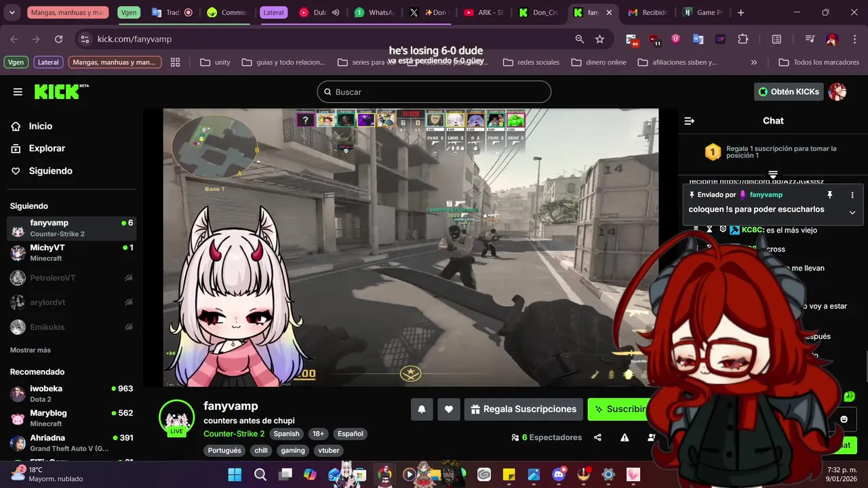
Task: Expand following list with Mostrar más
Action: click(31, 350)
